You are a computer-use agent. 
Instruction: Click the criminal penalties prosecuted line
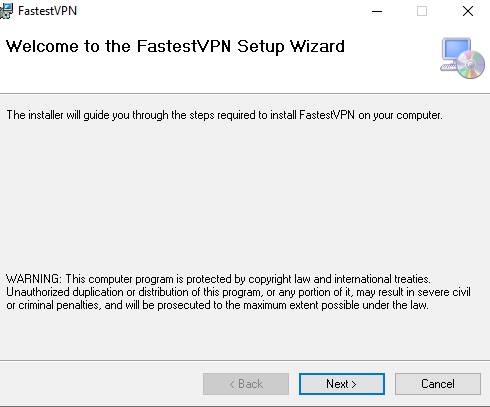pyautogui.click(x=217, y=305)
